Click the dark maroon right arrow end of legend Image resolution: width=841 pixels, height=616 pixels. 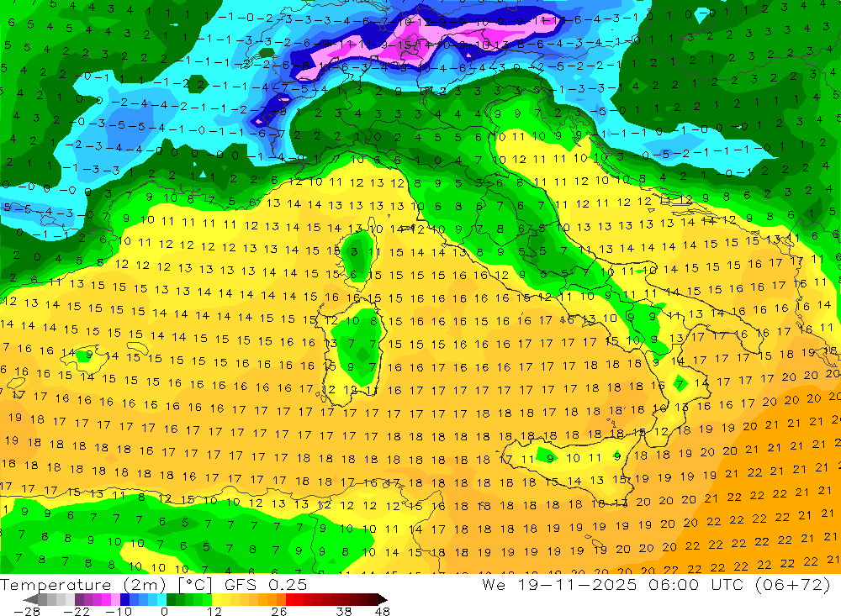point(382,599)
